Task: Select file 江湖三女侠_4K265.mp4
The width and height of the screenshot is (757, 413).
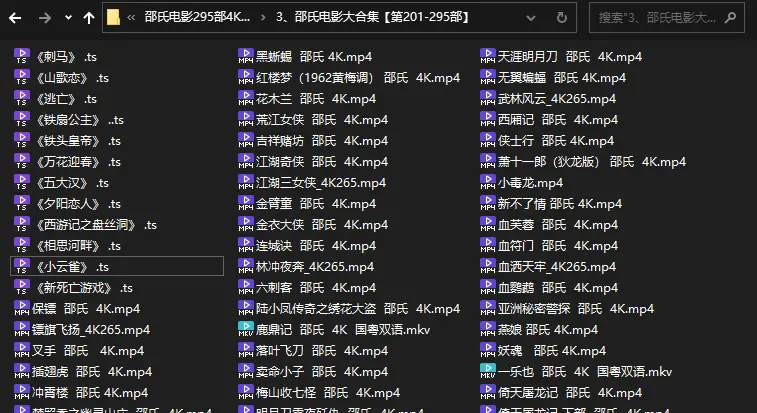Action: (x=321, y=183)
